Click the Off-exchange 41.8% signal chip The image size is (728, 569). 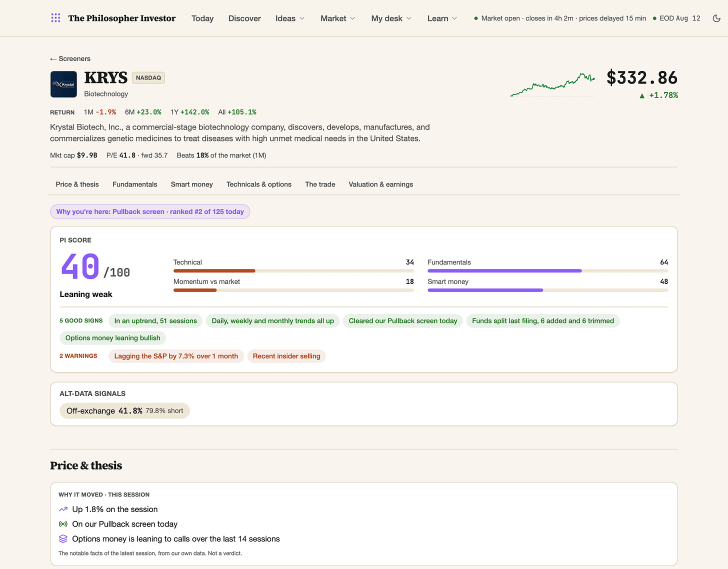click(x=124, y=411)
